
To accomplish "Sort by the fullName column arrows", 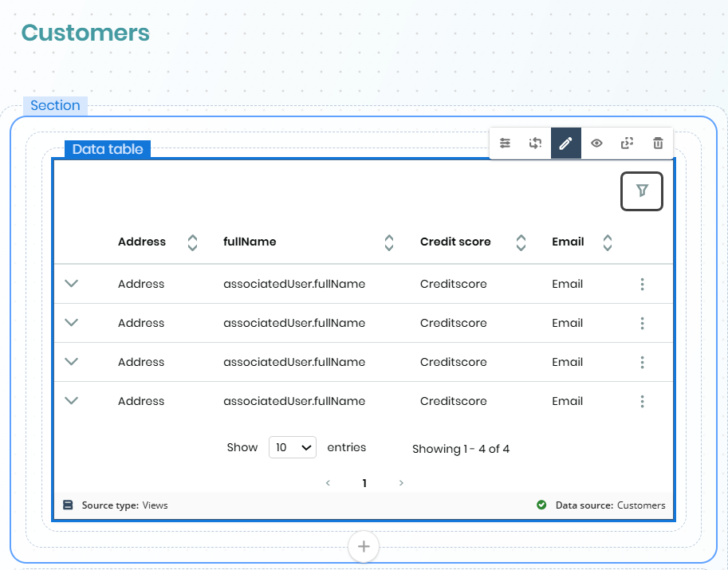I will [x=389, y=242].
